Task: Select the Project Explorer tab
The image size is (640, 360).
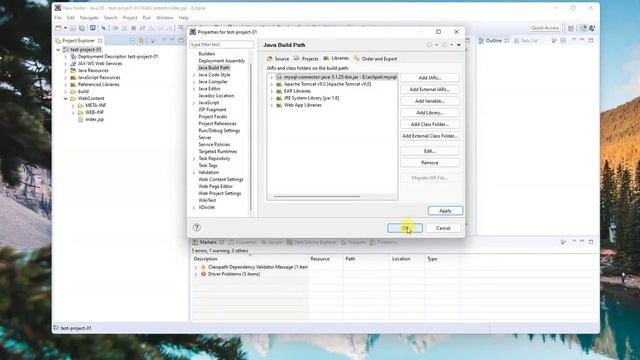Action: click(78, 41)
